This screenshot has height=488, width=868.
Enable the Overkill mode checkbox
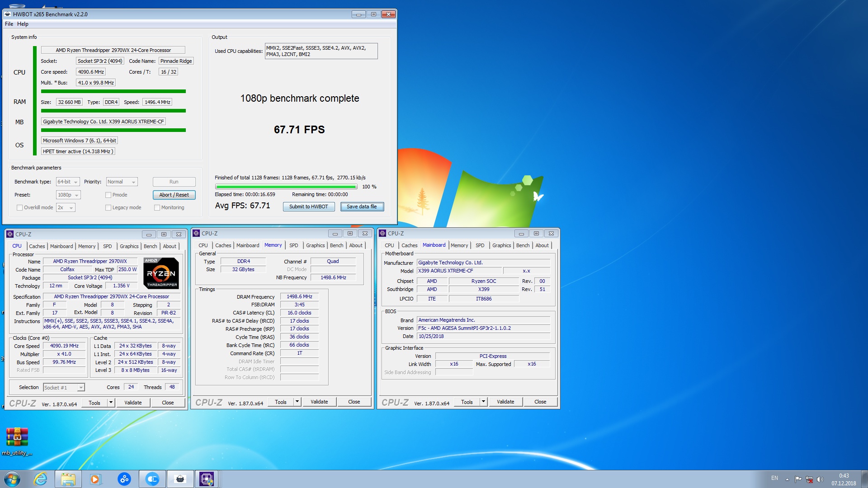[x=19, y=208]
